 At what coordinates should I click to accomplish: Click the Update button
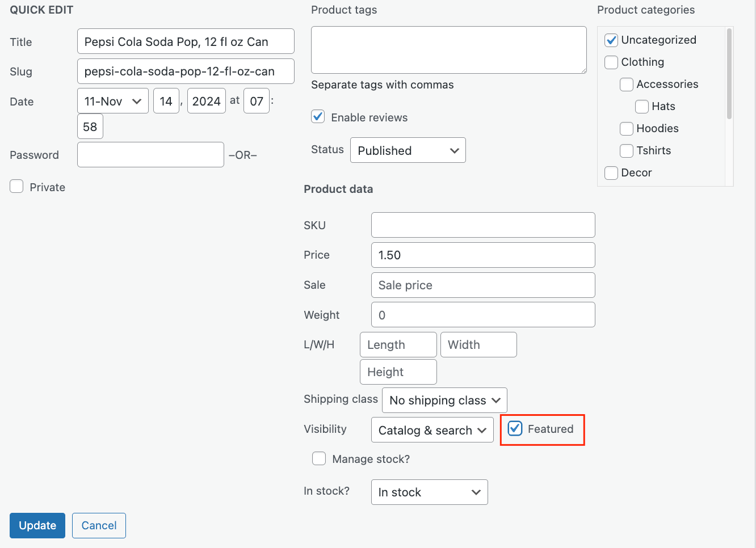(37, 525)
